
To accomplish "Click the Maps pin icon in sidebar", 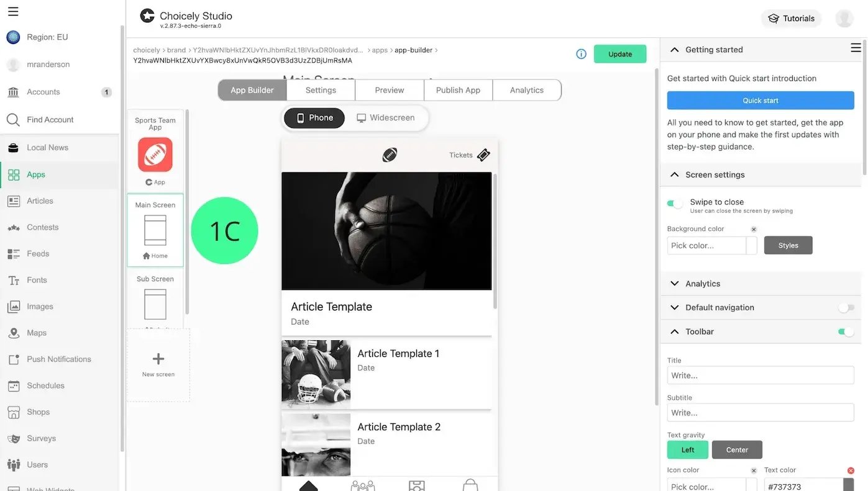I will [14, 333].
